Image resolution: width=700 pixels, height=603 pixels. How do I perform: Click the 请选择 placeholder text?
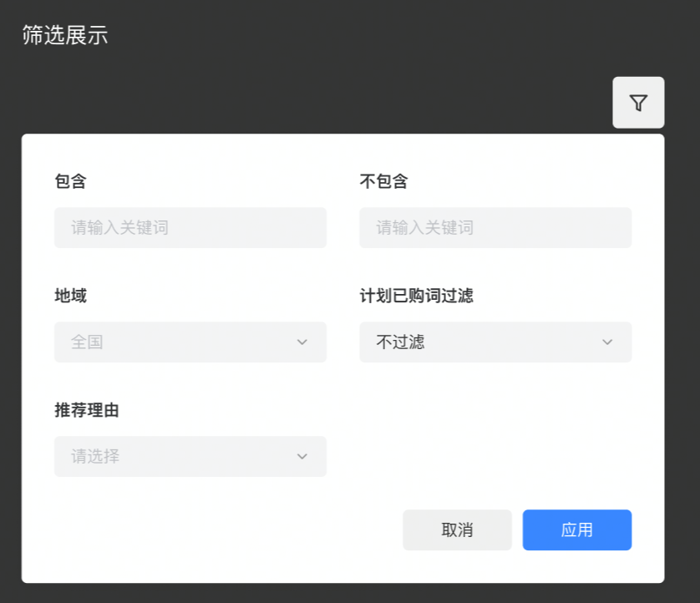95,457
